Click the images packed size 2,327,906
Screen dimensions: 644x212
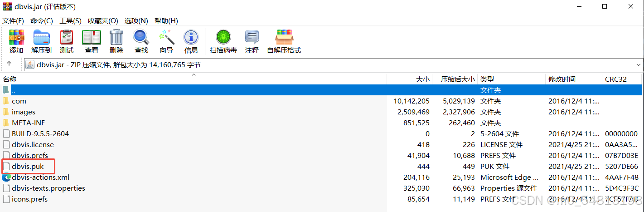(459, 112)
